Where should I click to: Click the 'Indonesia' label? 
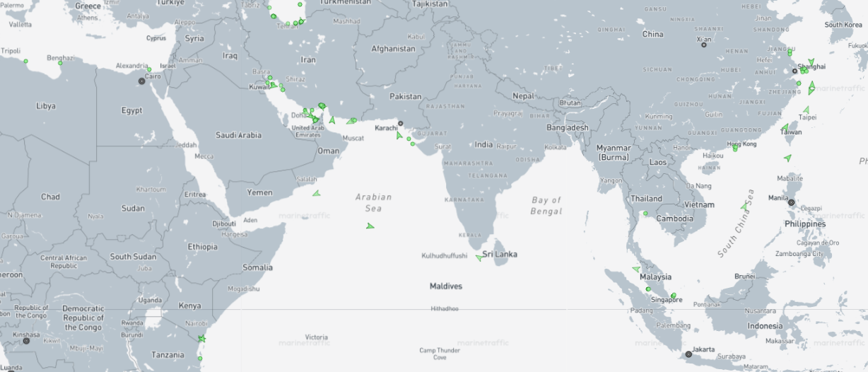click(766, 326)
